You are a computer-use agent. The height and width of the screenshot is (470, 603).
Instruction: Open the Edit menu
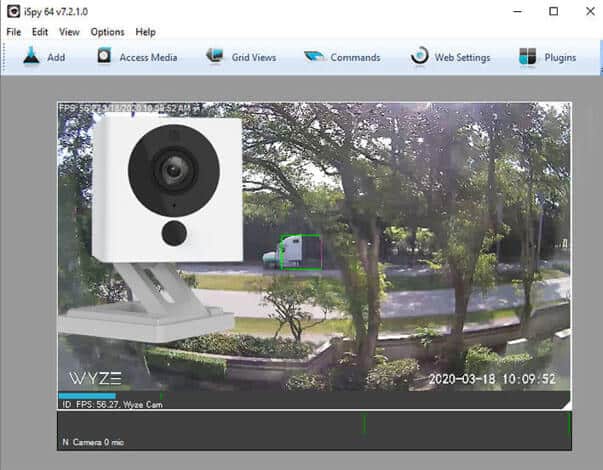tap(40, 32)
